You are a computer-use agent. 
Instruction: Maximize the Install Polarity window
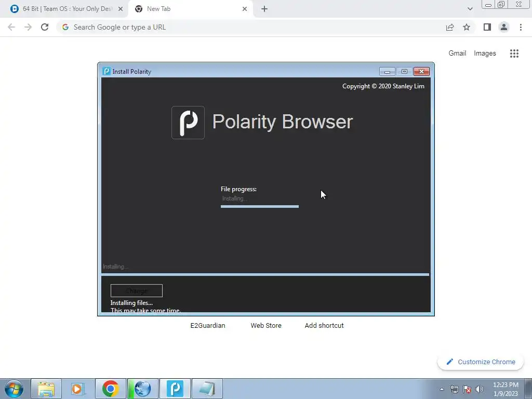pyautogui.click(x=404, y=71)
